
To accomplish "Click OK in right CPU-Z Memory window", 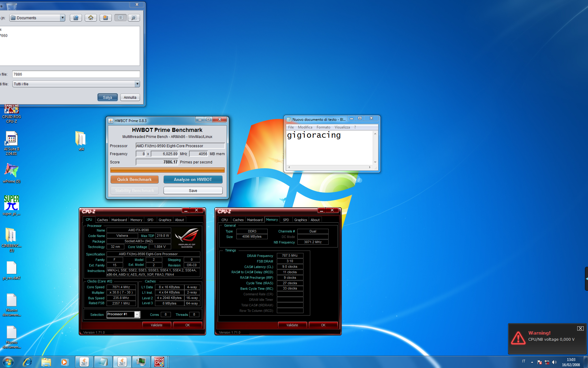I will [x=323, y=325].
